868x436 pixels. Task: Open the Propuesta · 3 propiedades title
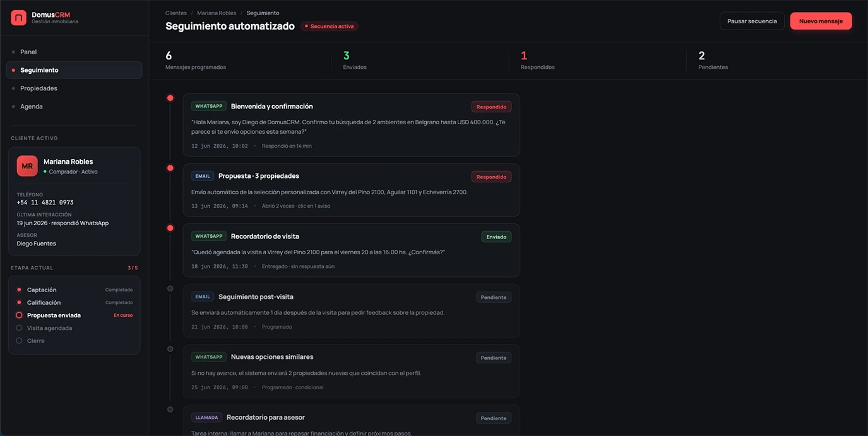259,176
